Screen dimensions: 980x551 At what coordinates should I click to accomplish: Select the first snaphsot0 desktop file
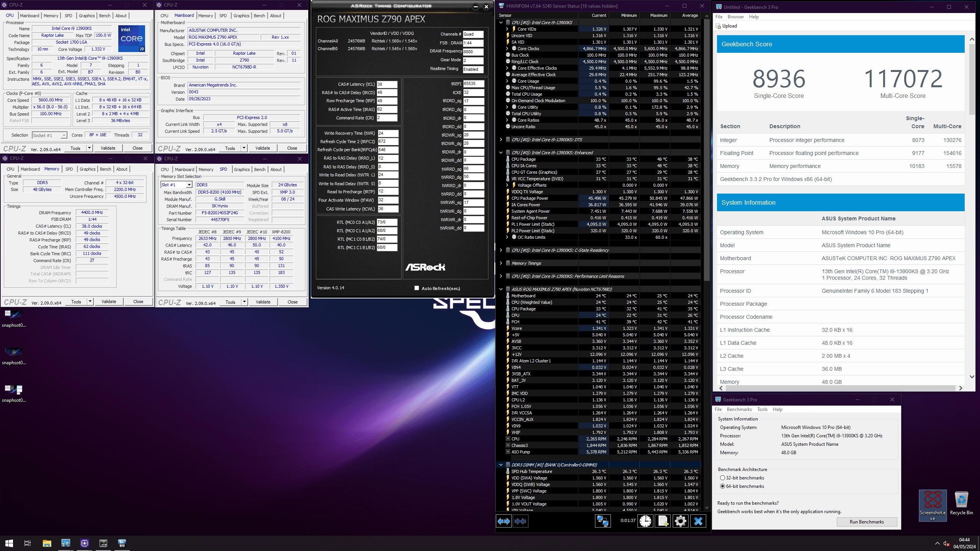tap(14, 319)
